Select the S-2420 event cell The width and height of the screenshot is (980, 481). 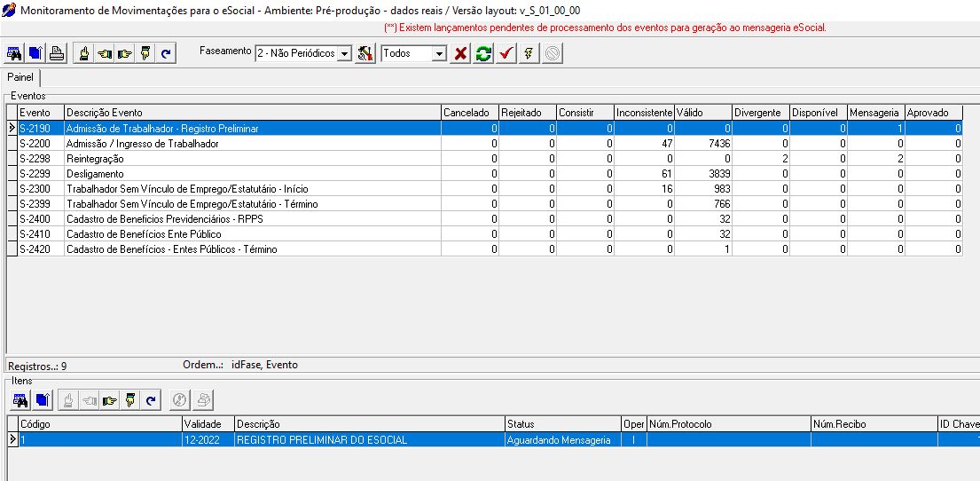coord(41,249)
